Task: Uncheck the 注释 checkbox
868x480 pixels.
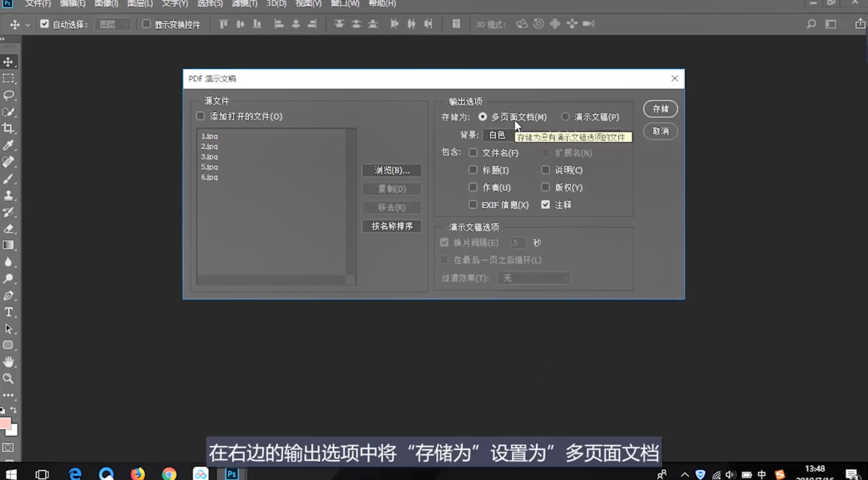Action: (545, 205)
